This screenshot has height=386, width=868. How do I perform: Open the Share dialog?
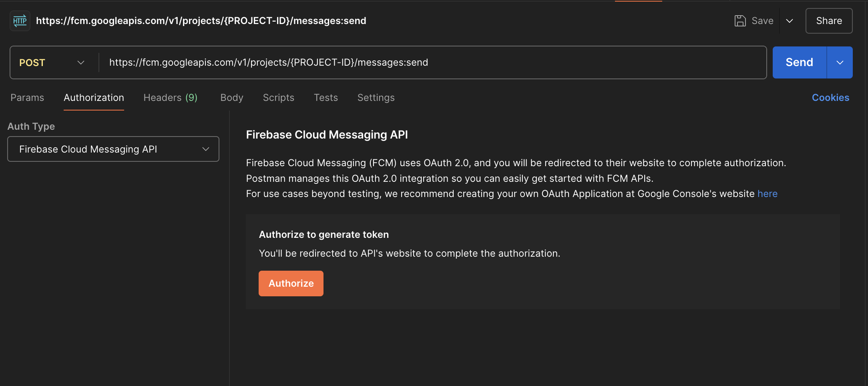[829, 21]
